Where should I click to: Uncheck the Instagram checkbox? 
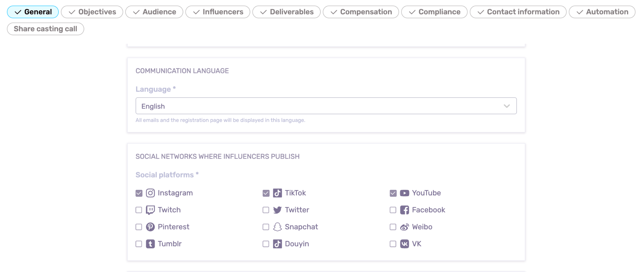pyautogui.click(x=139, y=193)
